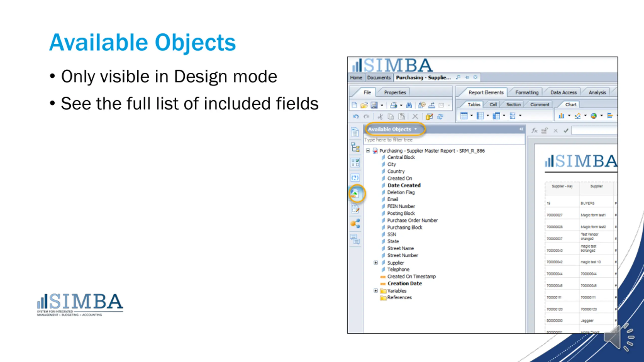Insert a cross table
The height and width of the screenshot is (362, 644).
[x=496, y=116]
